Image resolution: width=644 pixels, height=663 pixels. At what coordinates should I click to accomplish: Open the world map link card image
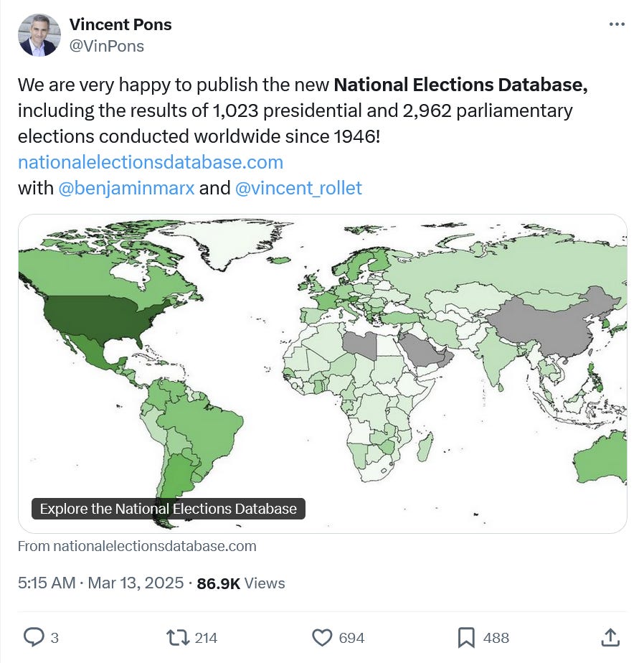(x=323, y=373)
